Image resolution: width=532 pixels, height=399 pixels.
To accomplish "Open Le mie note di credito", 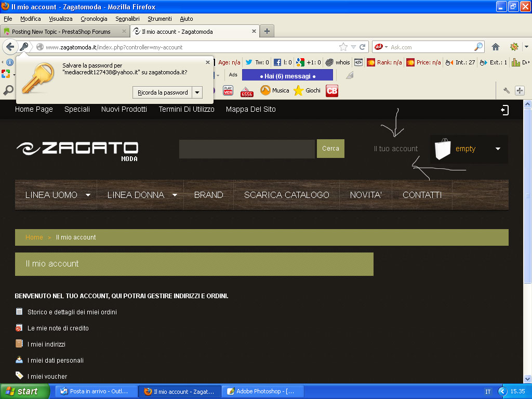I will (58, 328).
